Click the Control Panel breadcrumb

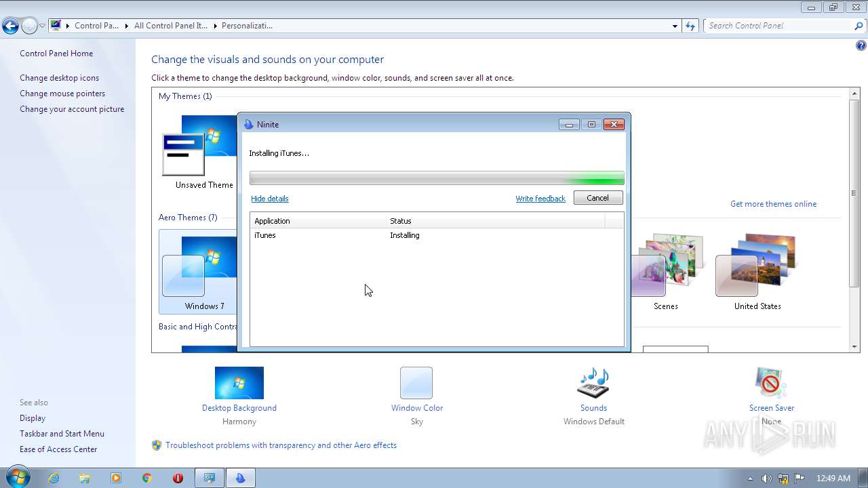click(x=96, y=26)
